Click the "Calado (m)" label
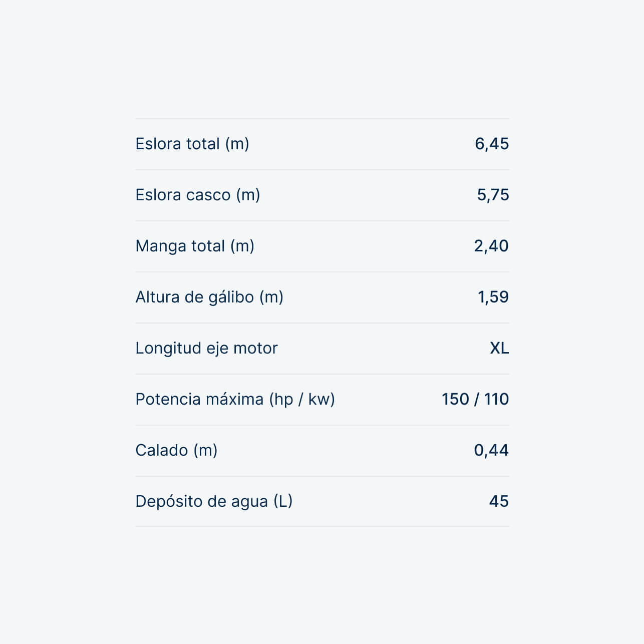Screen dimensions: 644x644 click(x=176, y=450)
